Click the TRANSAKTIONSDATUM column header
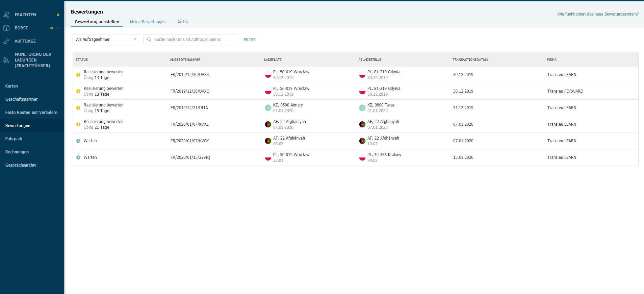 coord(470,60)
